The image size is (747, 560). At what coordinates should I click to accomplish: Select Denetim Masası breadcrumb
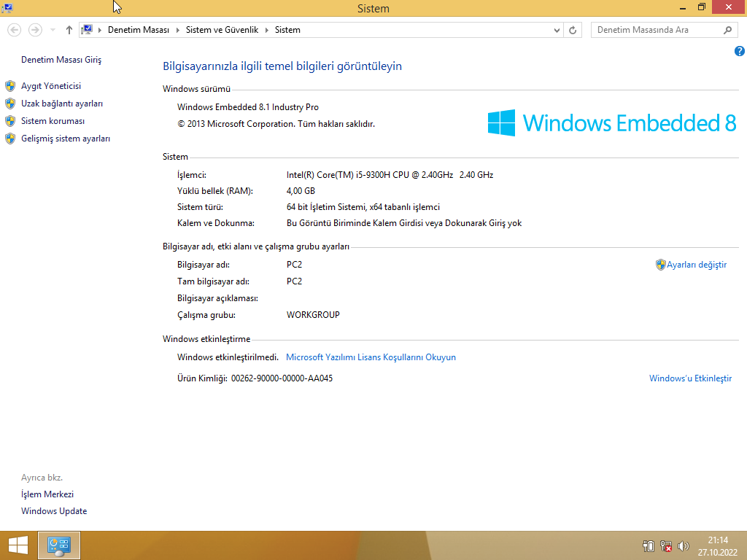138,30
